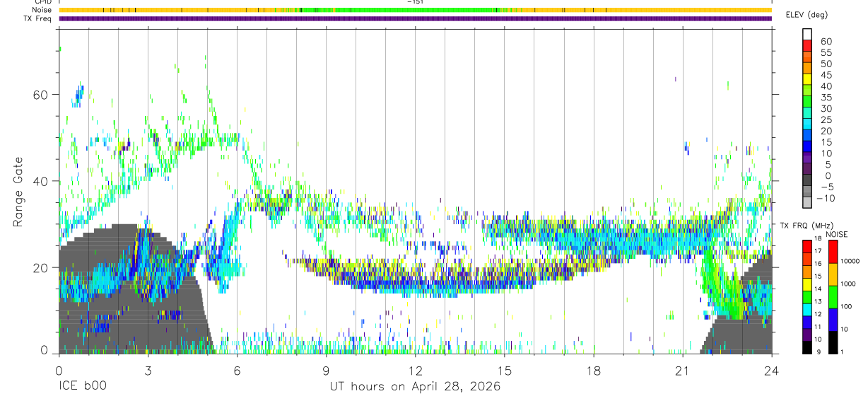The image size is (868, 401).
Task: Click the green ELEV segment between 30 and 35
Action: (807, 103)
